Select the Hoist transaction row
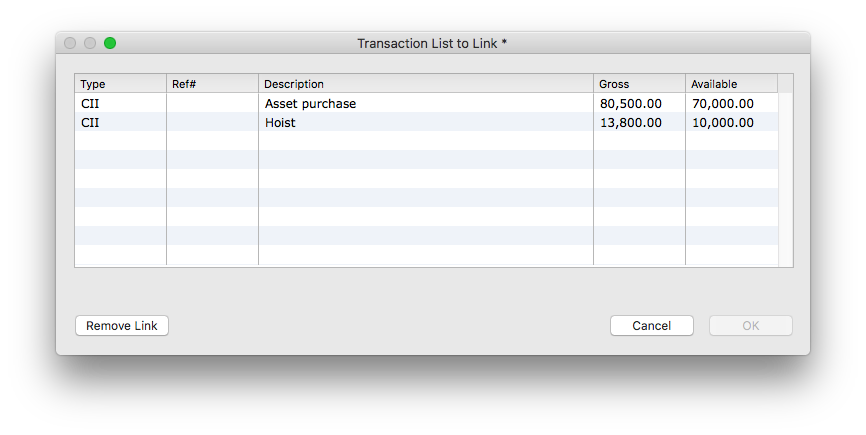Image resolution: width=866 pixels, height=435 pixels. 426,122
